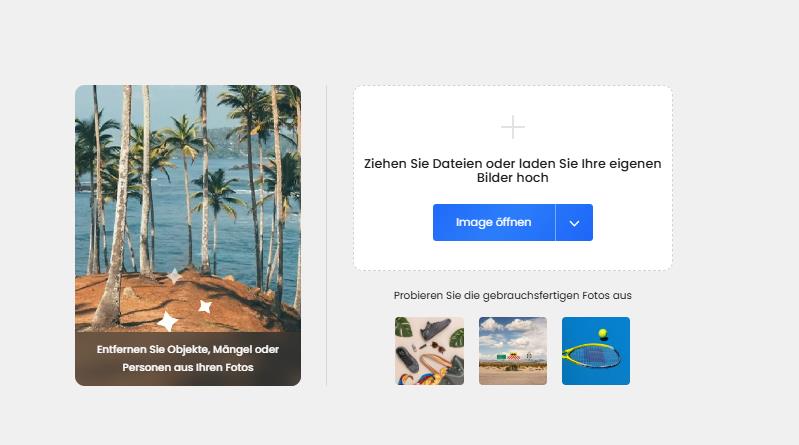The width and height of the screenshot is (799, 445).
Task: Click "Probieren Sie die gebrauchsfertigen Fotos aus" label
Action: pos(513,295)
